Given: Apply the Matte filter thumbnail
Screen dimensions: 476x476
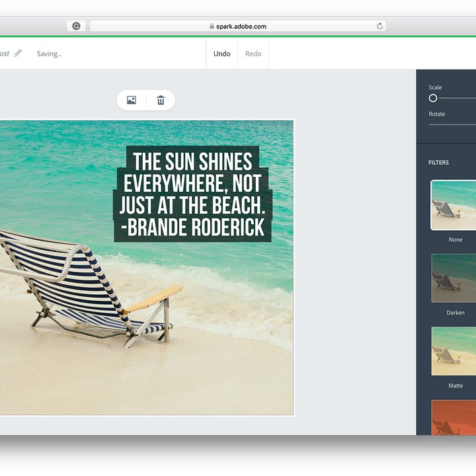Looking at the screenshot, I should 454,351.
